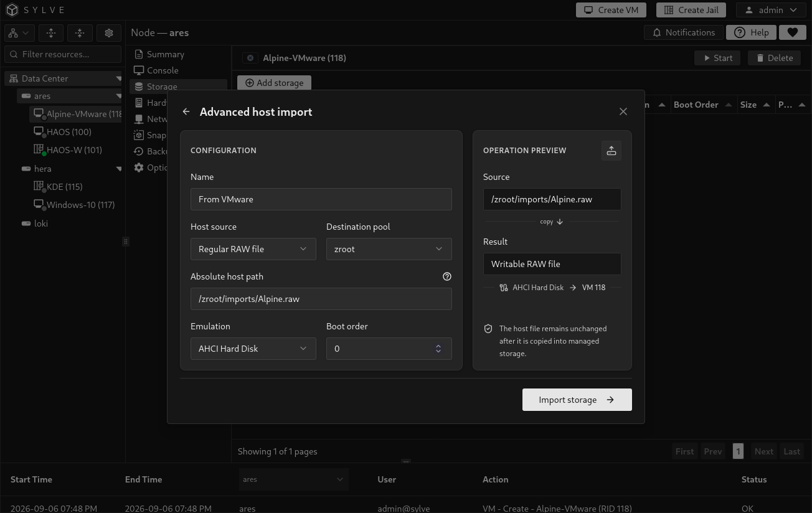Click the Create VM button
This screenshot has width=812, height=513.
click(611, 10)
